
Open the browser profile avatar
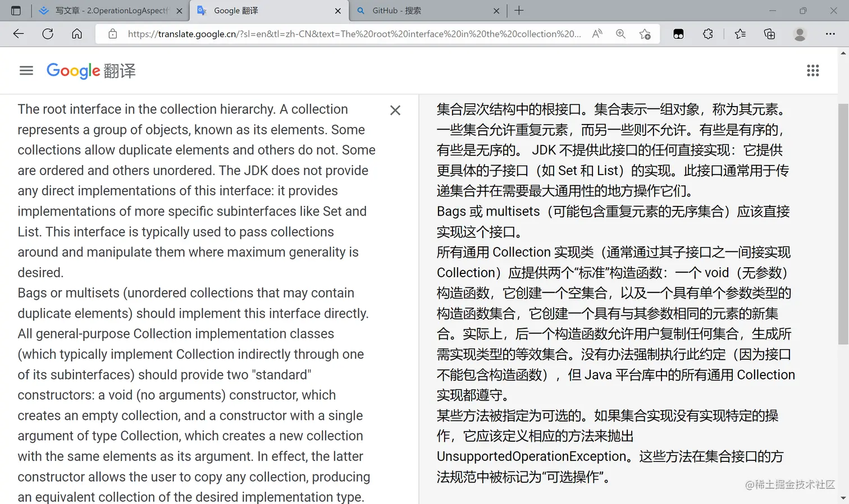[x=800, y=34]
